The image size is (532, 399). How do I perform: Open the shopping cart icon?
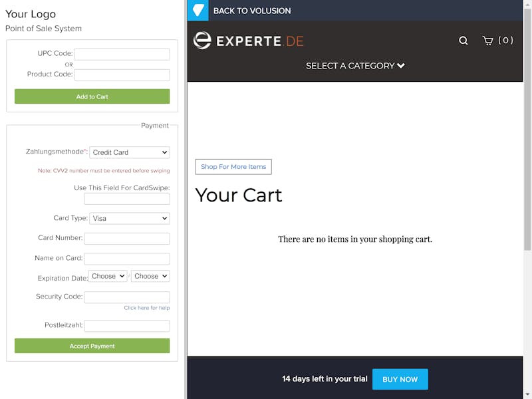point(487,41)
